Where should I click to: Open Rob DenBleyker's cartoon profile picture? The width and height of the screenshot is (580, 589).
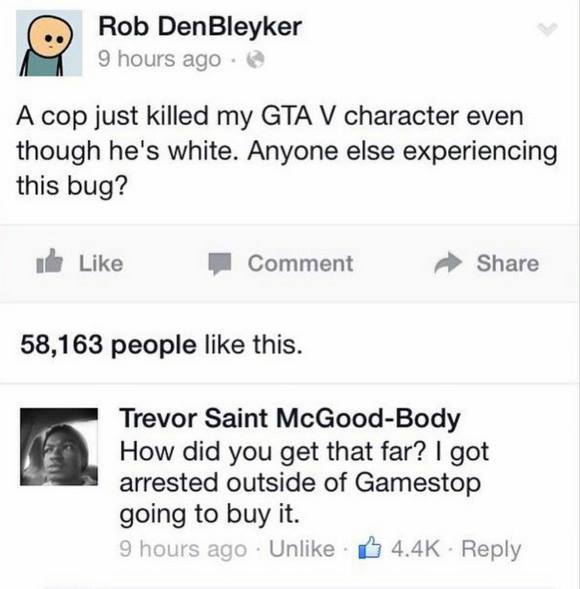[49, 43]
